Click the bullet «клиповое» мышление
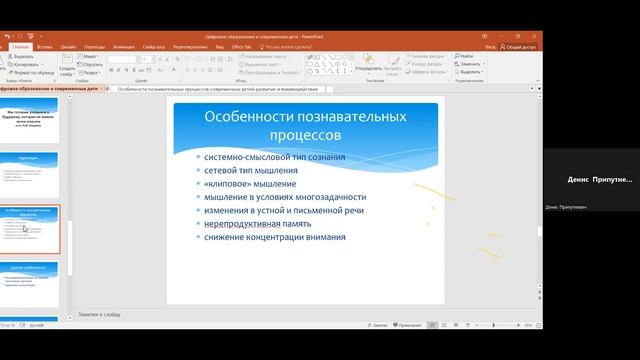Viewport: 640px width, 360px height. (250, 184)
